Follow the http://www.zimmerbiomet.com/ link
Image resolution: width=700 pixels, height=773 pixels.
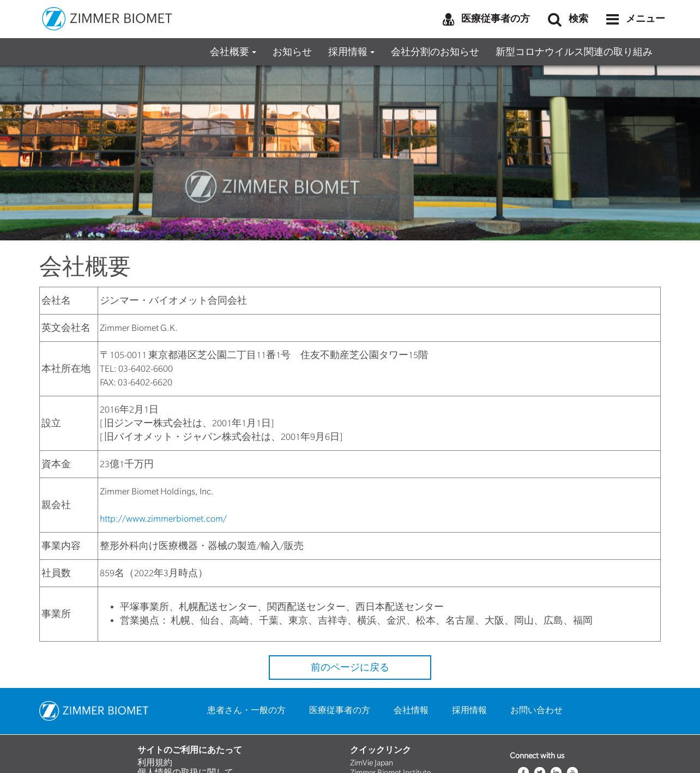point(163,519)
